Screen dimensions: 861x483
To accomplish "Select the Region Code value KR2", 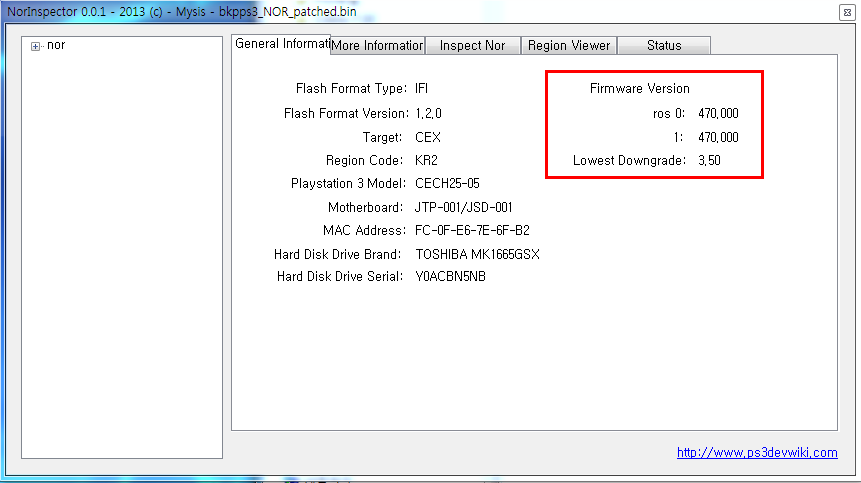I will pyautogui.click(x=427, y=160).
